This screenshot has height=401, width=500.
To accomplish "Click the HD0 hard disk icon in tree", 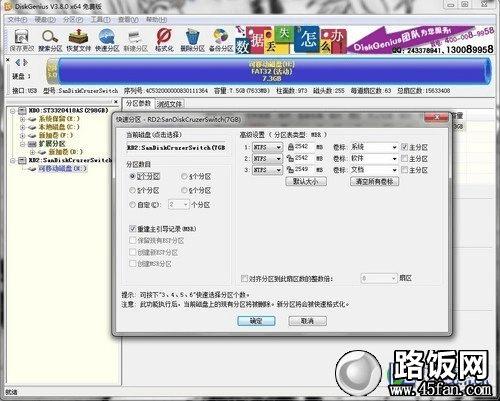I will pos(22,110).
